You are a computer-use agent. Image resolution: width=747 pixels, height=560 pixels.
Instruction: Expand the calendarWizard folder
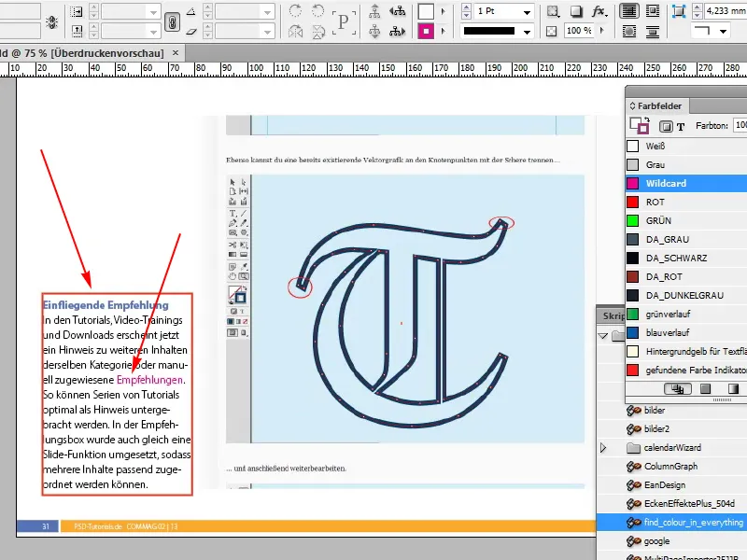pos(603,448)
